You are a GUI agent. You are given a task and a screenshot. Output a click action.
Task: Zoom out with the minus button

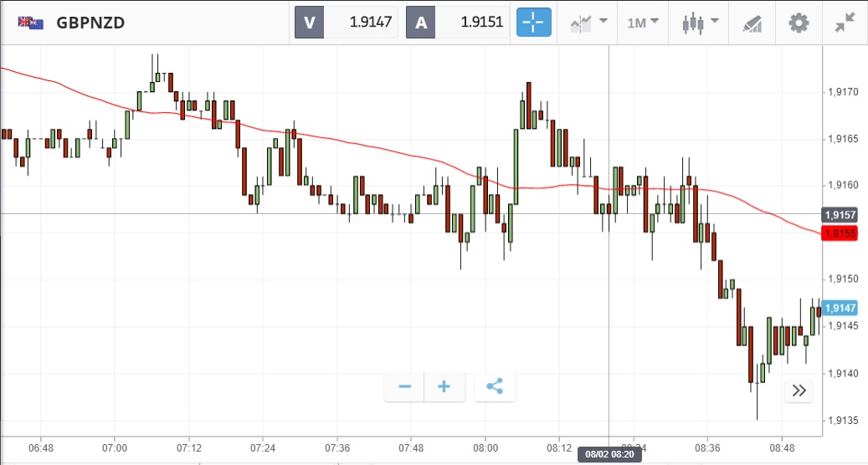(404, 386)
